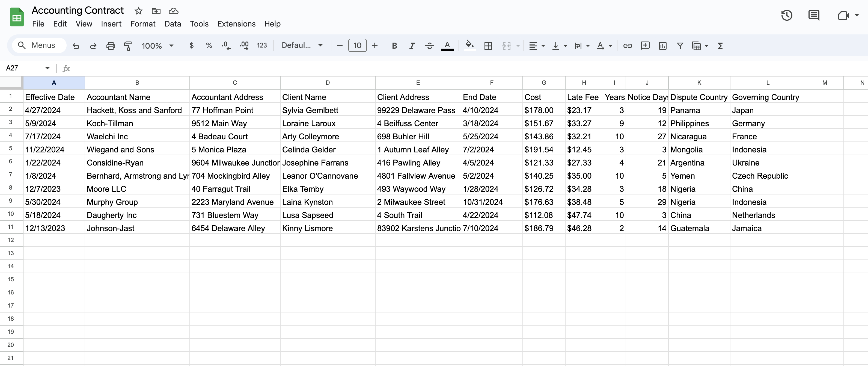Expand the Name box A27 dropdown arrow
This screenshot has width=868, height=366.
coord(47,68)
